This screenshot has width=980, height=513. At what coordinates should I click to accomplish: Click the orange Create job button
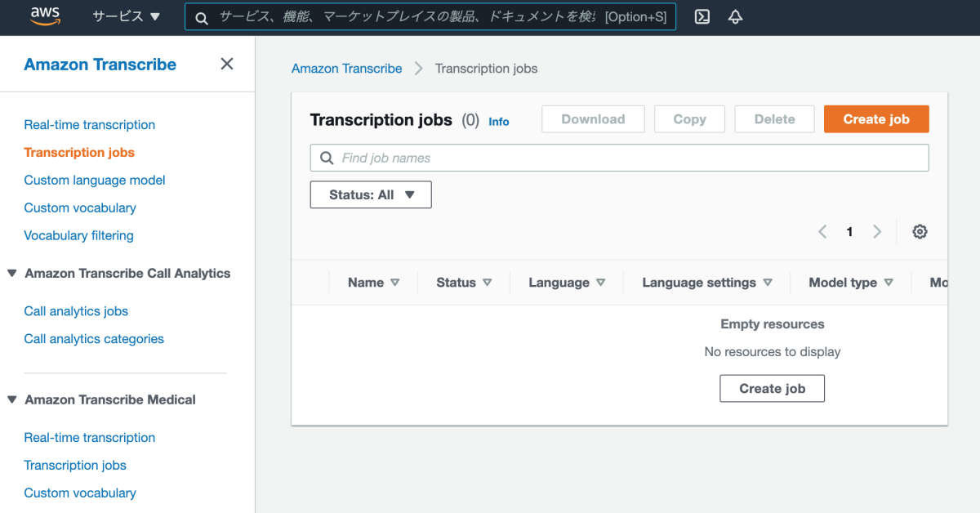pos(876,119)
